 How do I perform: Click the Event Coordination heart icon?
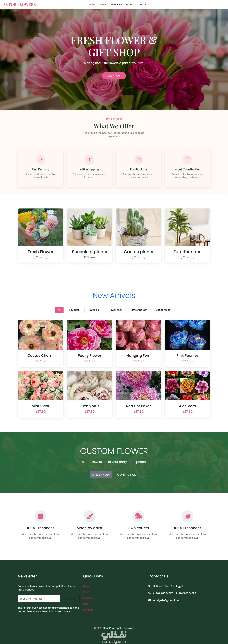[x=187, y=159]
